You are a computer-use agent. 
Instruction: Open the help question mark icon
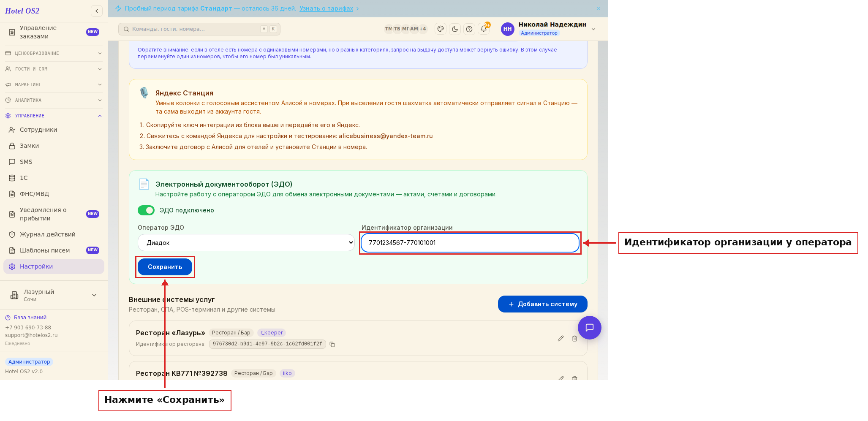[469, 29]
